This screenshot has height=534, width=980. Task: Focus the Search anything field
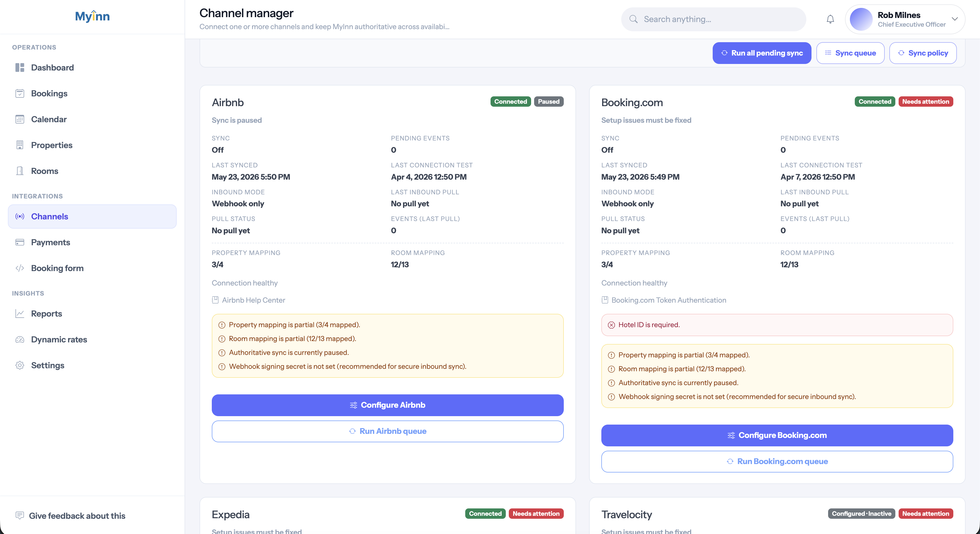[713, 19]
